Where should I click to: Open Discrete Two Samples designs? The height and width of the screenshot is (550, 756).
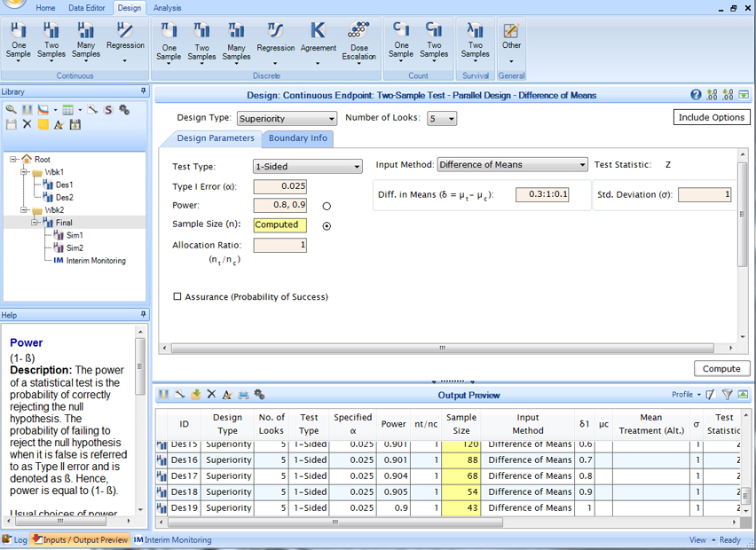coord(201,43)
